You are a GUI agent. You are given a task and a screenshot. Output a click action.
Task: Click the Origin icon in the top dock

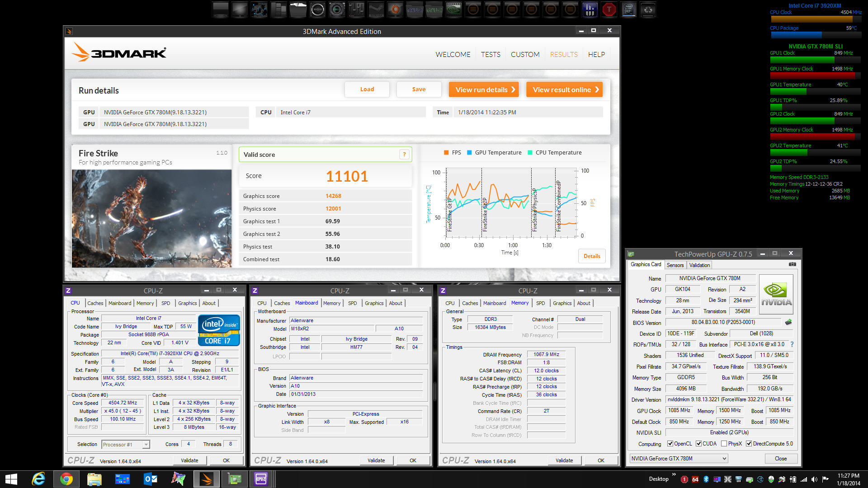(395, 9)
